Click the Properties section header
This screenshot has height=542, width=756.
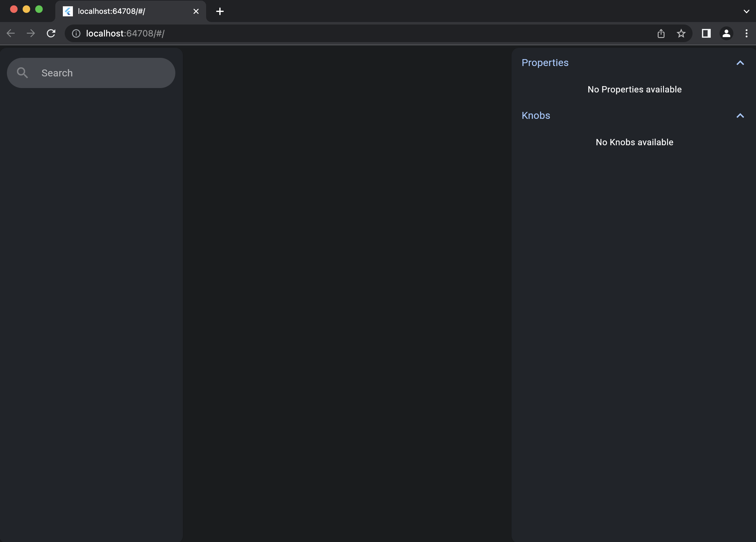pos(545,63)
